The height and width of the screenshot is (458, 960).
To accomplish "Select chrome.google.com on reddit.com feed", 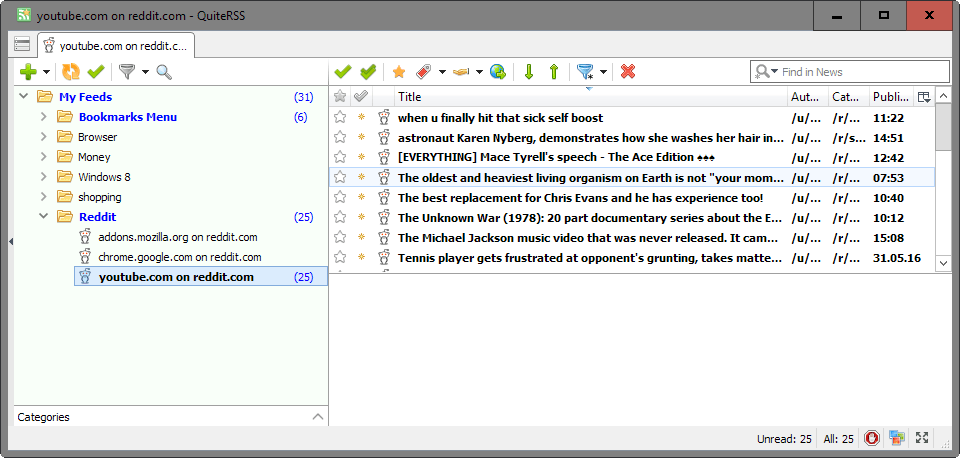I will 180,257.
